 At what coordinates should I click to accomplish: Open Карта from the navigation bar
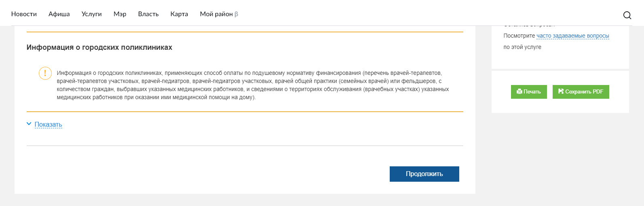click(x=179, y=14)
